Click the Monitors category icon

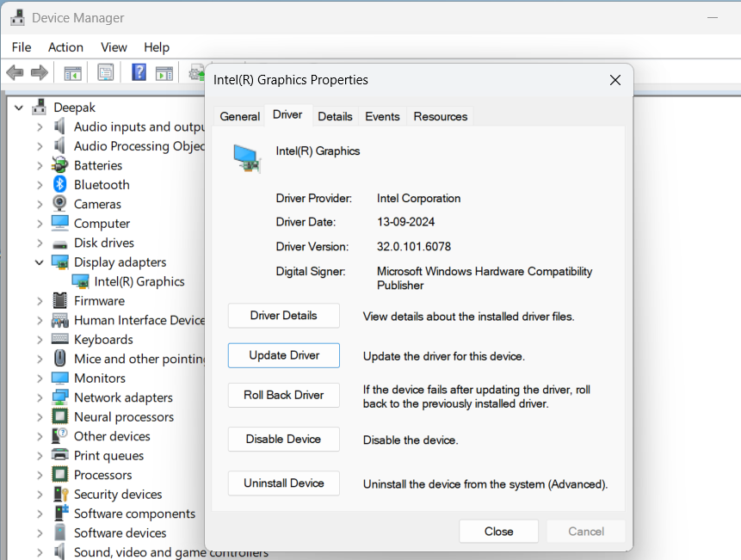[x=62, y=378]
